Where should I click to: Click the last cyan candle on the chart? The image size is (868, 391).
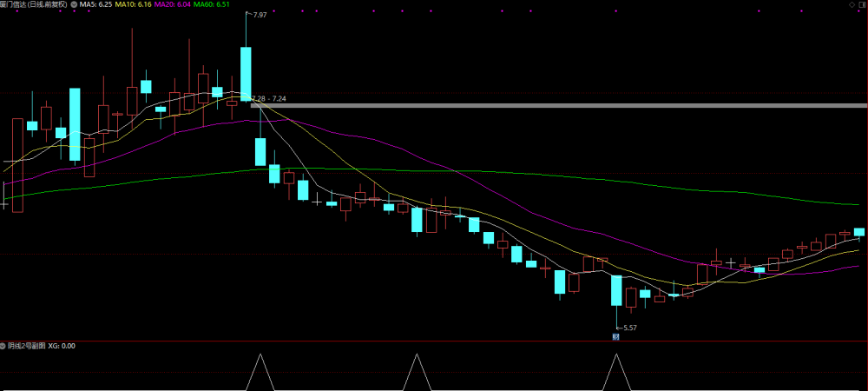859,231
